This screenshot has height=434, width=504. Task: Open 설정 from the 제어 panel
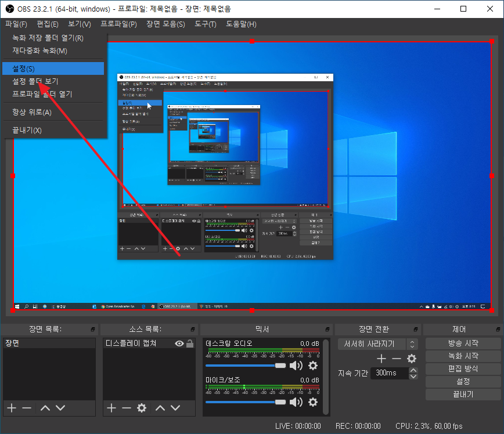point(463,382)
